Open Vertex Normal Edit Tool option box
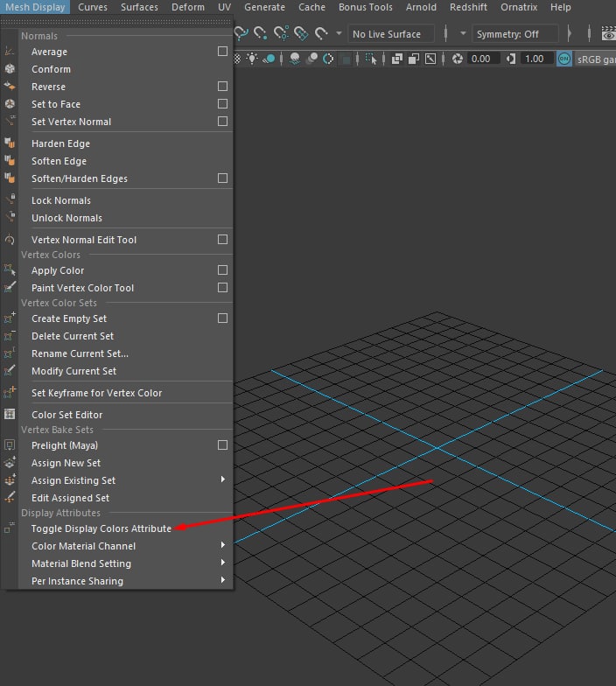Image resolution: width=616 pixels, height=686 pixels. pos(222,240)
